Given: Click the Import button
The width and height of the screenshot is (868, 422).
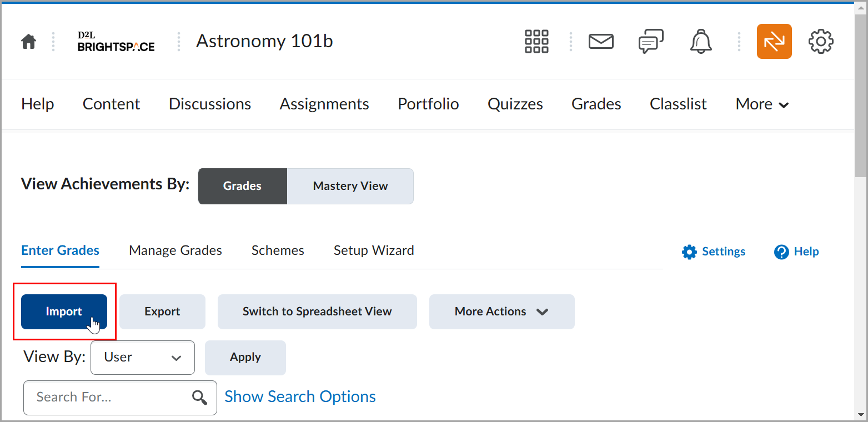Looking at the screenshot, I should click(x=64, y=312).
